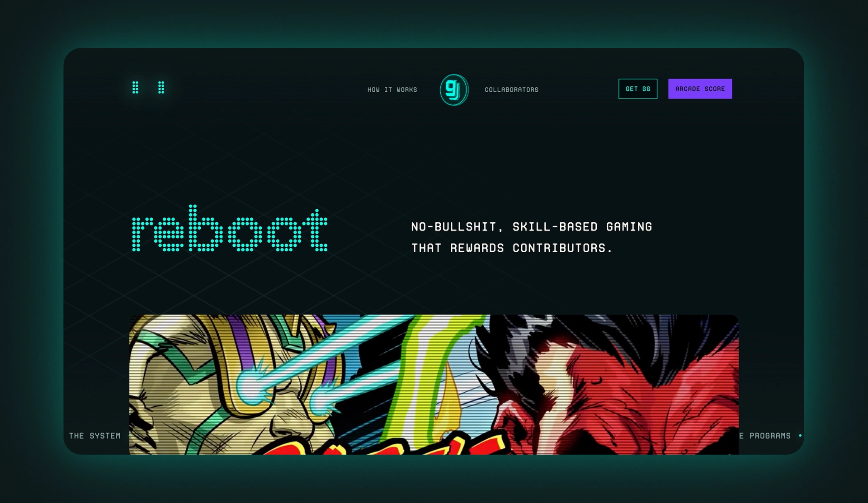Click the Programs ticker text
The height and width of the screenshot is (503, 868).
coord(769,436)
